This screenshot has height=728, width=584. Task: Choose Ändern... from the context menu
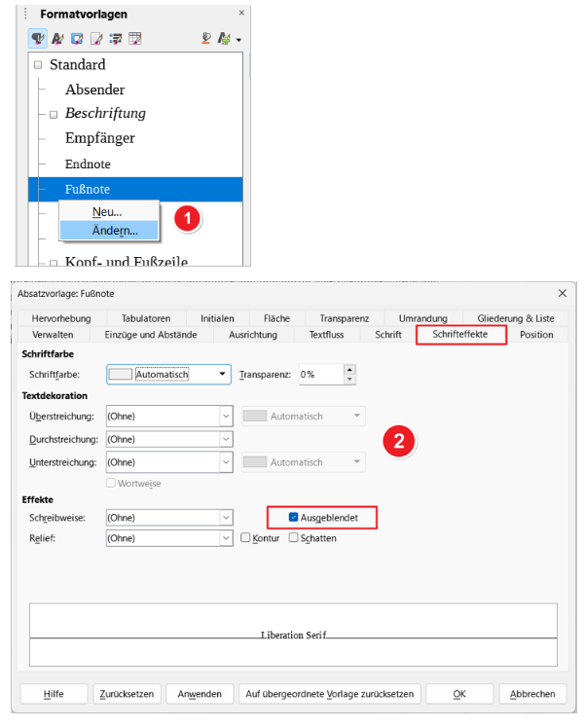pos(115,230)
